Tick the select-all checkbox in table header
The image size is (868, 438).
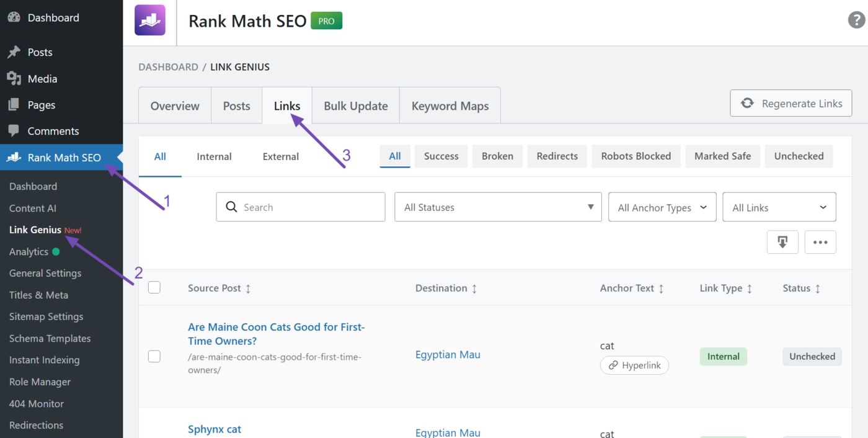(154, 287)
